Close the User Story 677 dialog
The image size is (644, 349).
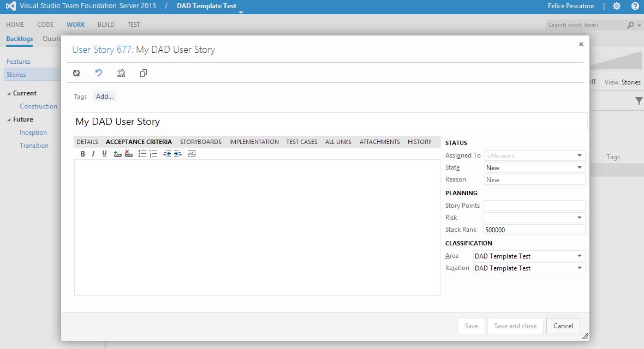(581, 44)
